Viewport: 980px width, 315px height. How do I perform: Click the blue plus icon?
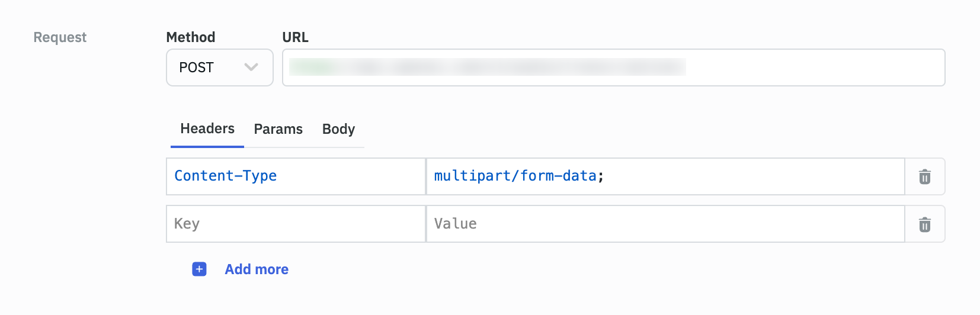pos(199,269)
